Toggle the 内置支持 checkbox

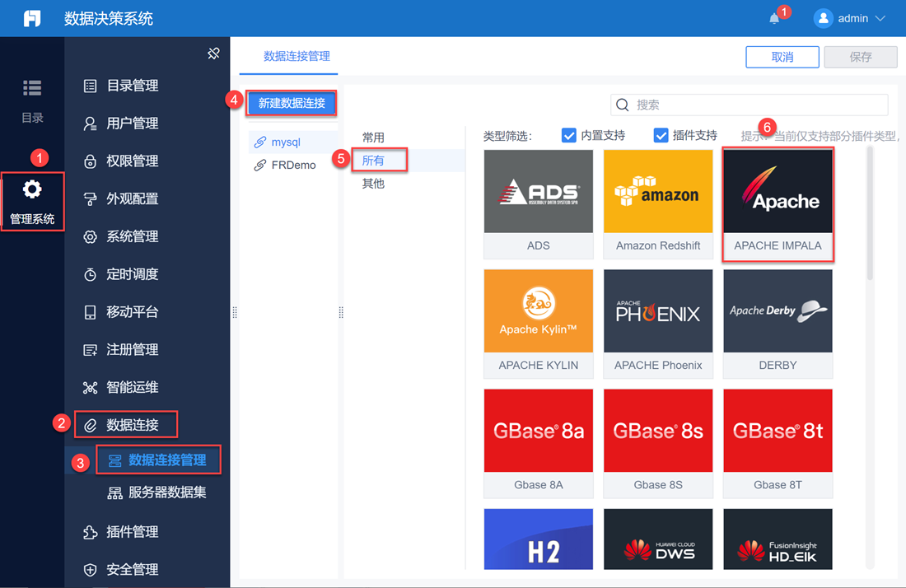coord(568,135)
